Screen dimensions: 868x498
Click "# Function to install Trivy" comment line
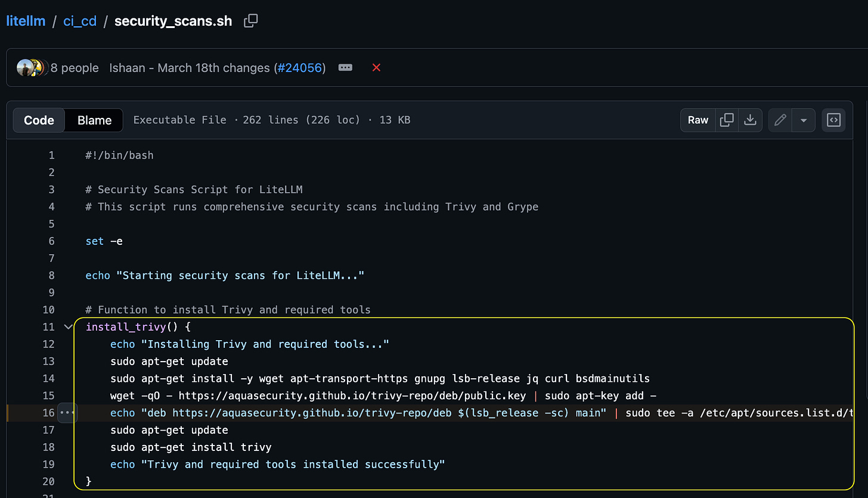[228, 310]
